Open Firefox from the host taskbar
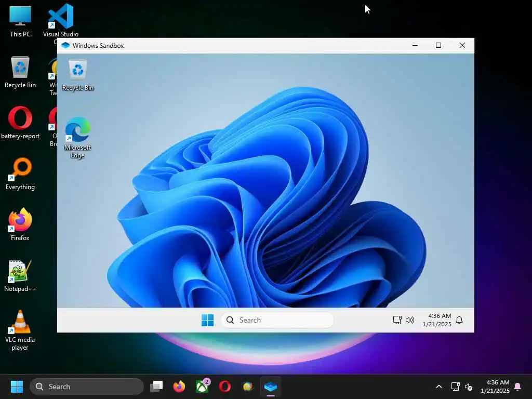This screenshot has height=399, width=532. tap(179, 387)
